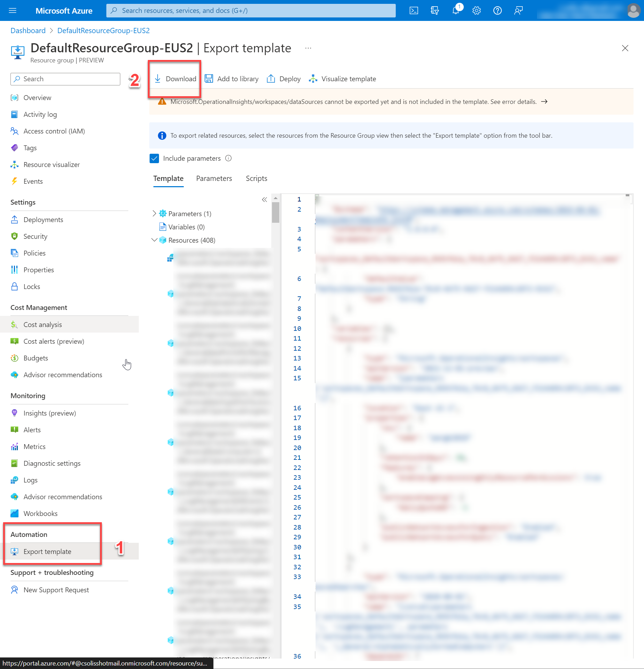The width and height of the screenshot is (644, 669).
Task: Click the Metrics chart icon
Action: tap(14, 447)
